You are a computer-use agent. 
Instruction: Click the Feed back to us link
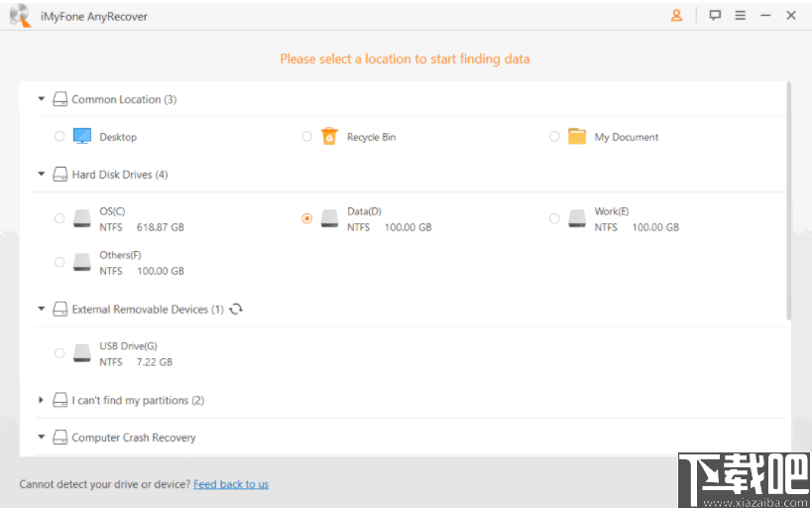pos(231,484)
